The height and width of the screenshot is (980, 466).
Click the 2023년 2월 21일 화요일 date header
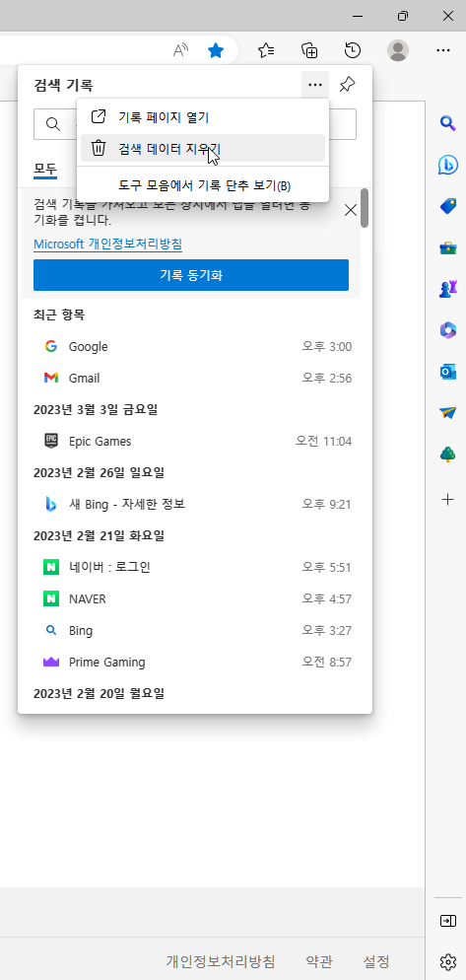[x=99, y=535]
